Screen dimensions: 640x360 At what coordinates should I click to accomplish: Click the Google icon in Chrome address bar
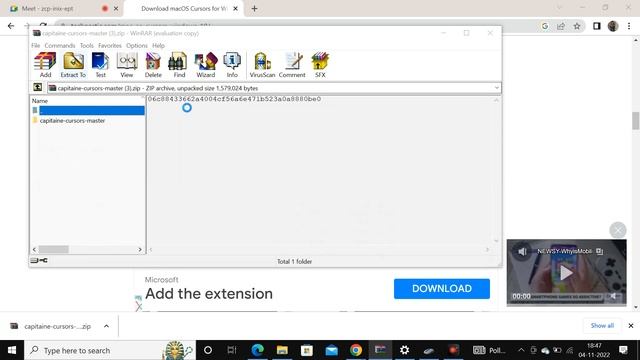pyautogui.click(x=545, y=26)
